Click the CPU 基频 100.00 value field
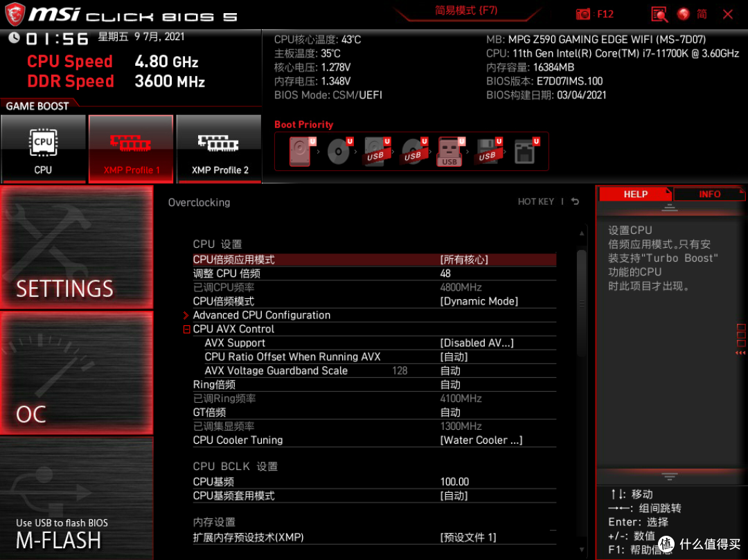Viewport: 748px width, 560px height. pos(455,482)
